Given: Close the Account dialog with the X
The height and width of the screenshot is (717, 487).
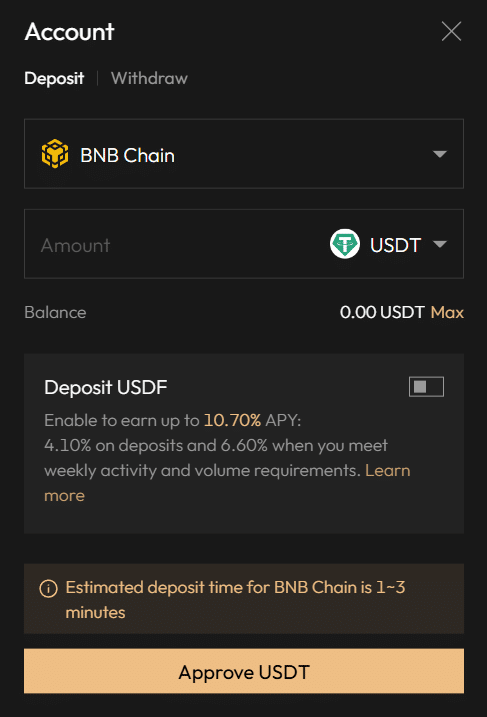Looking at the screenshot, I should click(451, 32).
